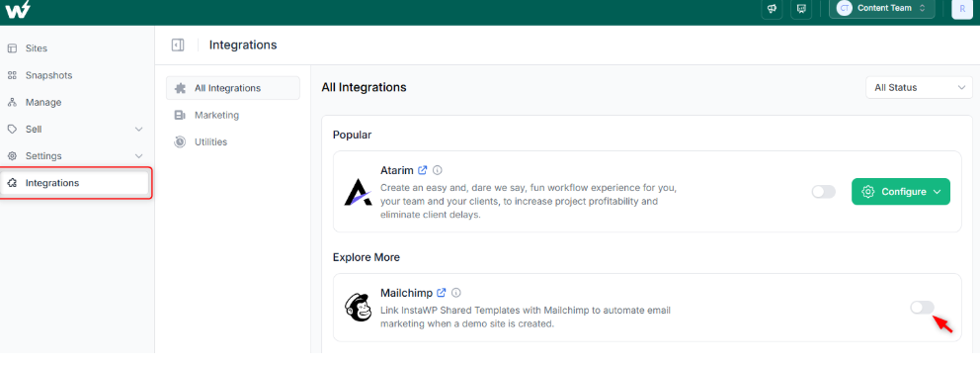Select the All Integrations category tab
980x366 pixels.
pyautogui.click(x=232, y=88)
